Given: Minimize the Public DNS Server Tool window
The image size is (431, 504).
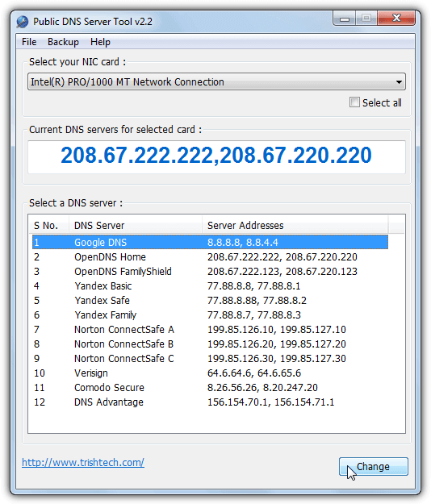Looking at the screenshot, I should coord(345,19).
